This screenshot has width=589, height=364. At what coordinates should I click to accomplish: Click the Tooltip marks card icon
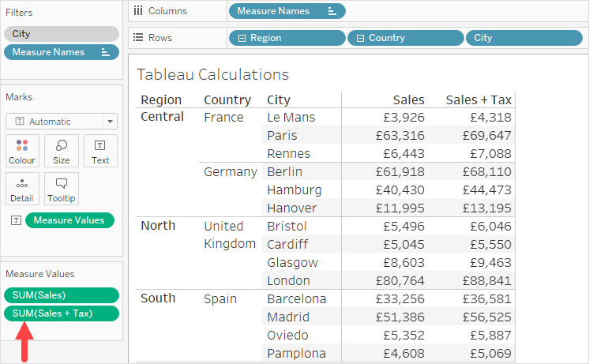[x=61, y=189]
